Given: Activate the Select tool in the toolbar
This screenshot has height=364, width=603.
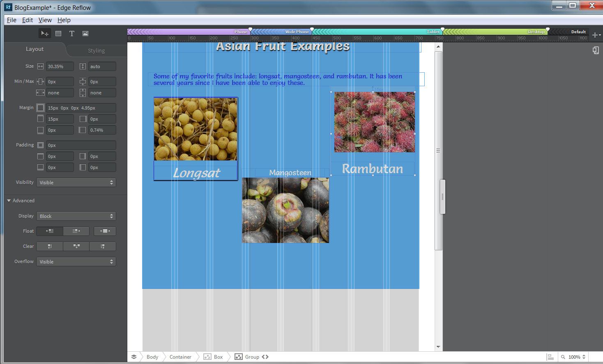Looking at the screenshot, I should [44, 33].
